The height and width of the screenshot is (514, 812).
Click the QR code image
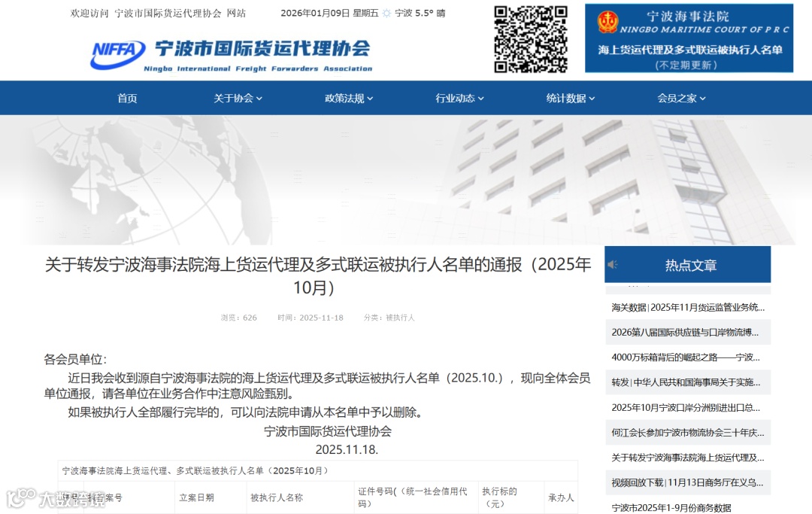point(531,39)
